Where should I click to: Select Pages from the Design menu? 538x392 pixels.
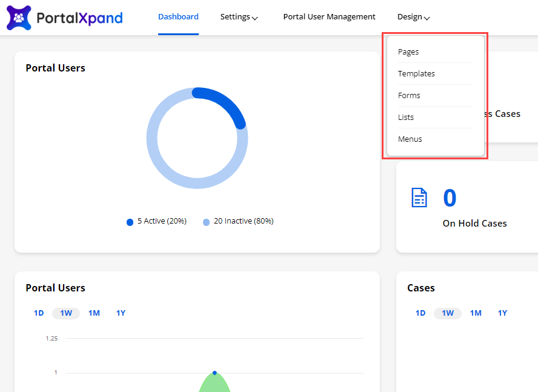408,52
